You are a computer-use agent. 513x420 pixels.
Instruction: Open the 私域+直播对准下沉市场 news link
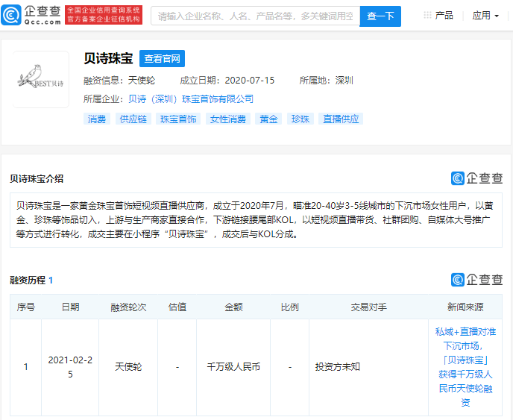[465, 367]
